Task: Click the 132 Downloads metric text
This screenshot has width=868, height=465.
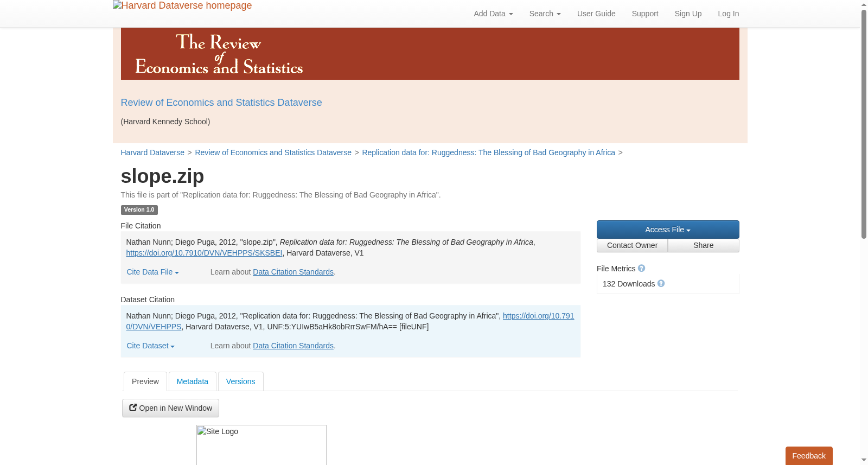Action: click(x=629, y=284)
